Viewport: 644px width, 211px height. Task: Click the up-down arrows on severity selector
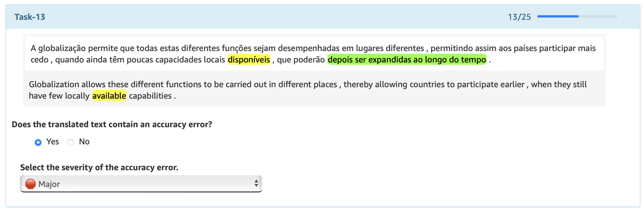click(256, 184)
